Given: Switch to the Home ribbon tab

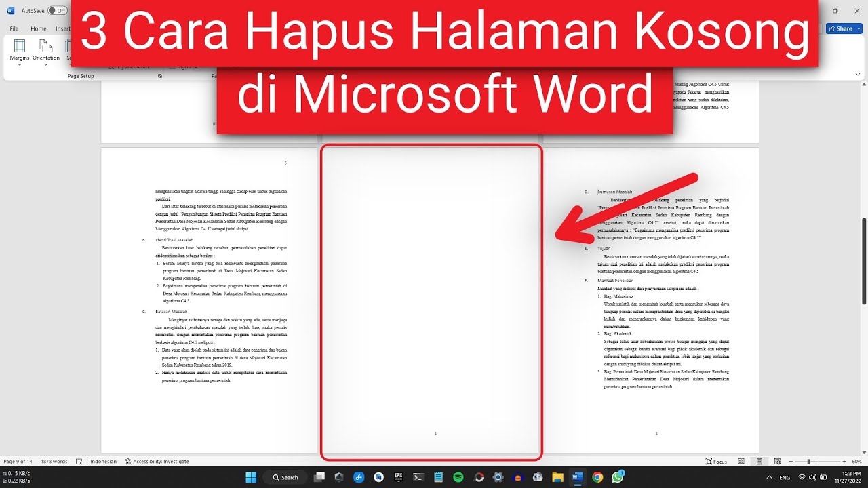Looking at the screenshot, I should point(39,28).
